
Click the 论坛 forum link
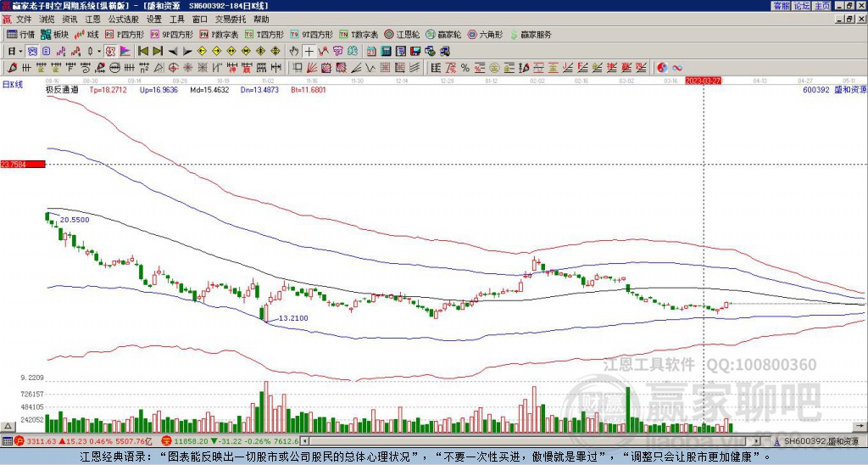click(801, 5)
